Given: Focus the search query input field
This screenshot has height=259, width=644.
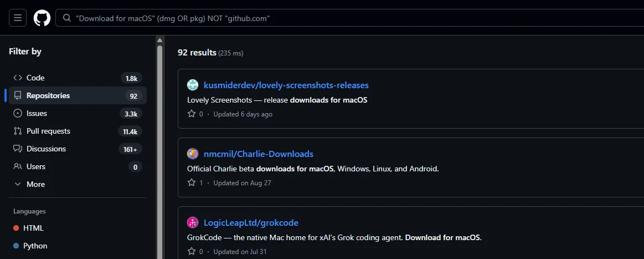Looking at the screenshot, I should pos(349,18).
